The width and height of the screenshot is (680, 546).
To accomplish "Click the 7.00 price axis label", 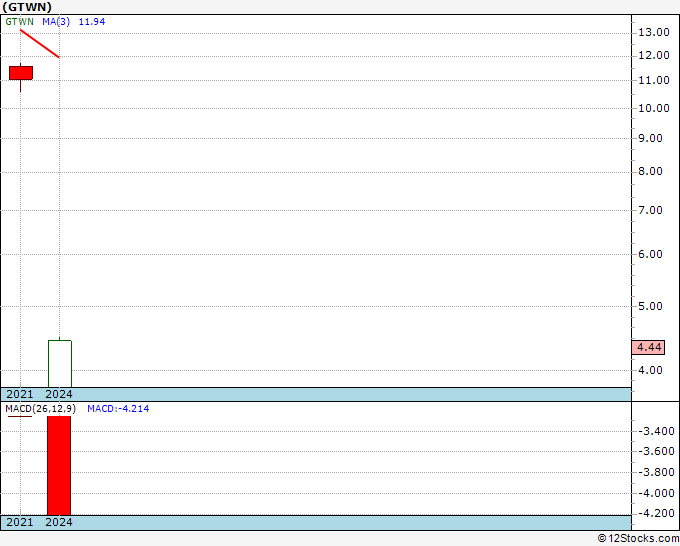I will (650, 210).
